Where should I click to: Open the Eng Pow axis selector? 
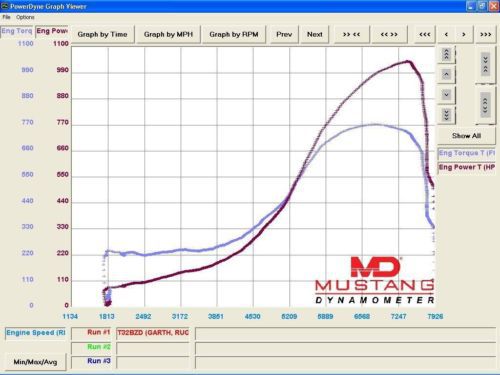coord(52,31)
